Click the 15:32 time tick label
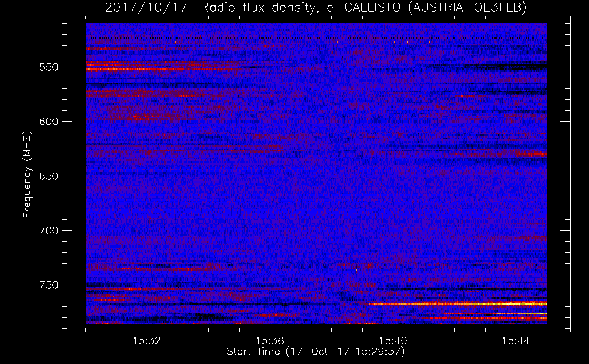 point(147,341)
